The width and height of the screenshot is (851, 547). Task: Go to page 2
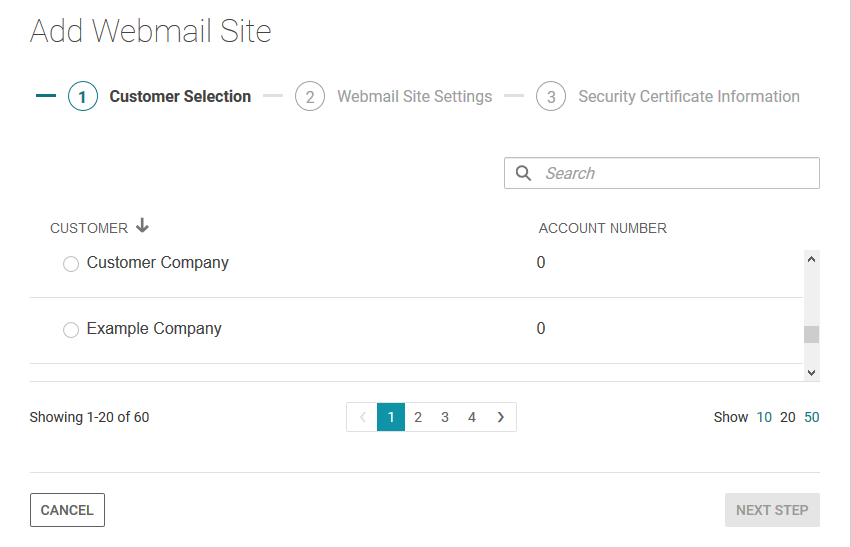[418, 417]
